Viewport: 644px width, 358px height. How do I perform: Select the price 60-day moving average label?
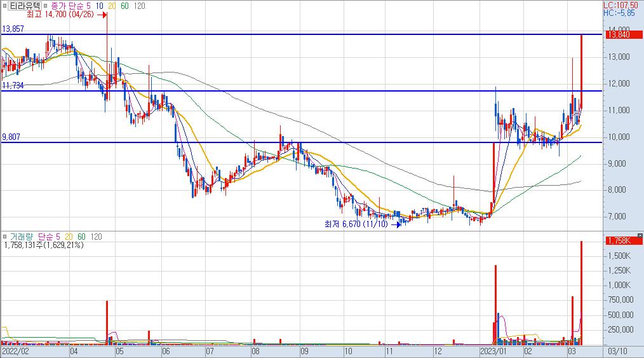point(124,6)
